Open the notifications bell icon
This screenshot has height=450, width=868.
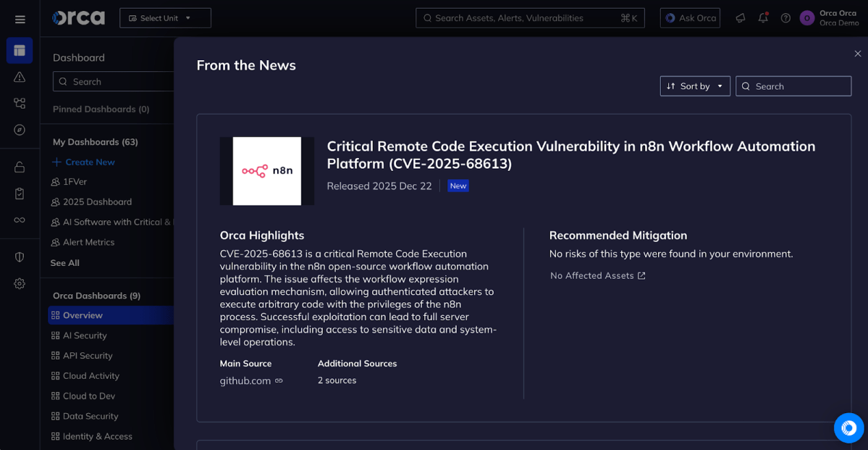[x=762, y=17]
